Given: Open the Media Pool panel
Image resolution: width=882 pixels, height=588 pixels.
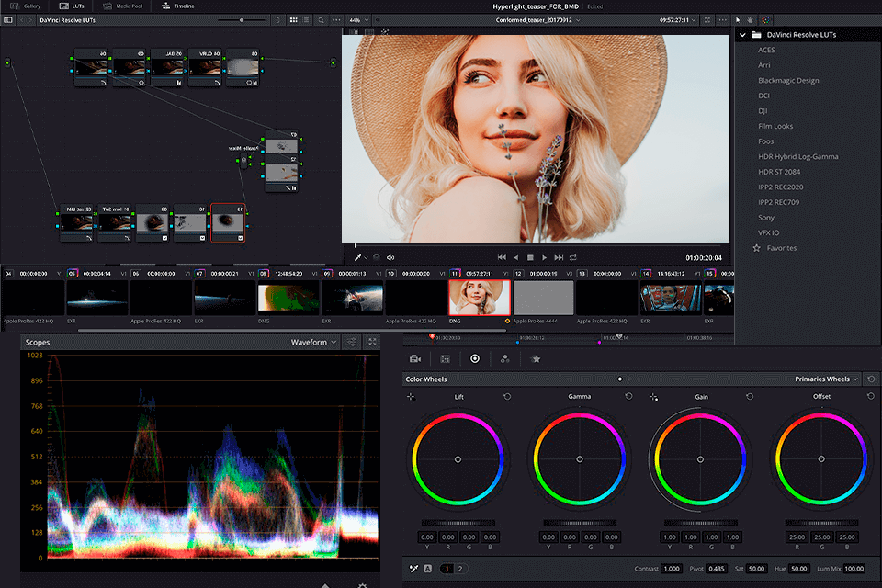Looking at the screenshot, I should (122, 6).
